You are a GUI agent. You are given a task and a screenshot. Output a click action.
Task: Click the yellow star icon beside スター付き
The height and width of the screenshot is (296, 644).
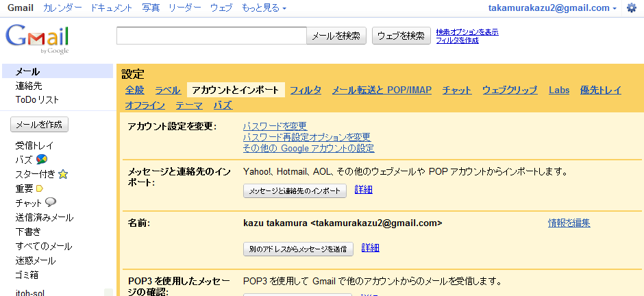point(63,175)
